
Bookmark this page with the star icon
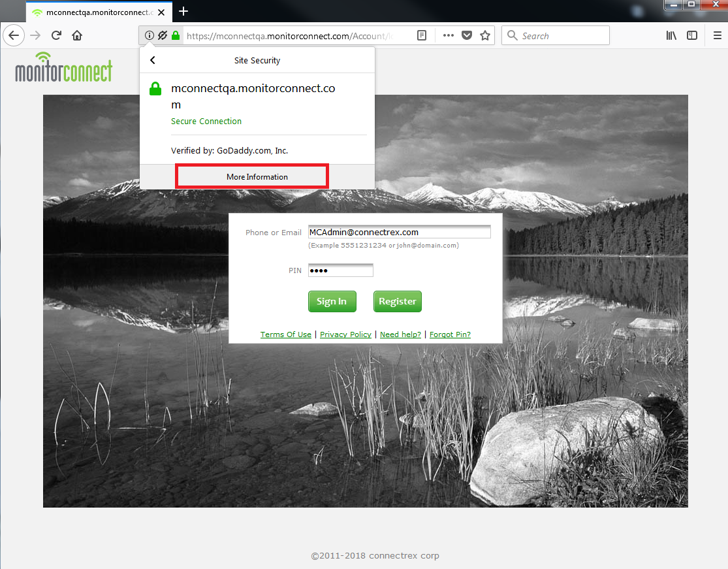click(x=485, y=35)
